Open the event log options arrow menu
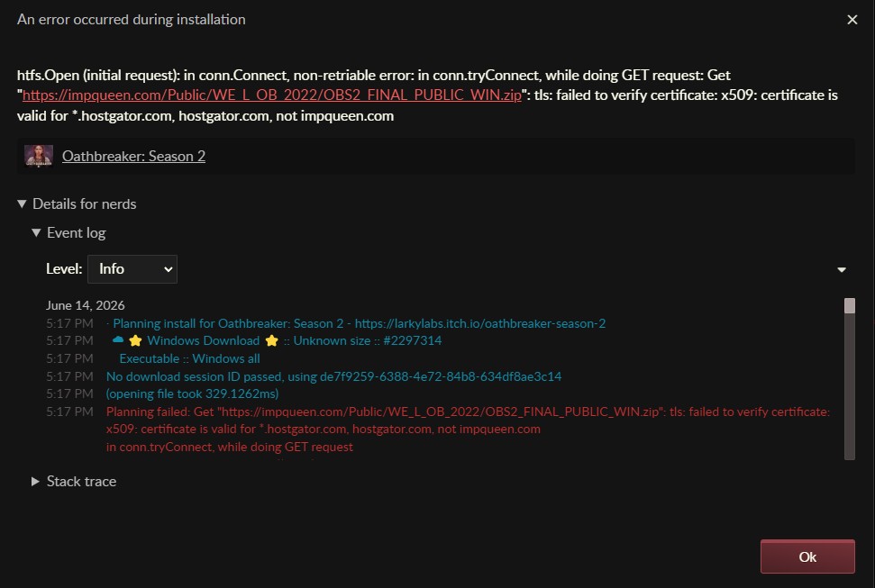The height and width of the screenshot is (588, 875). 842,270
